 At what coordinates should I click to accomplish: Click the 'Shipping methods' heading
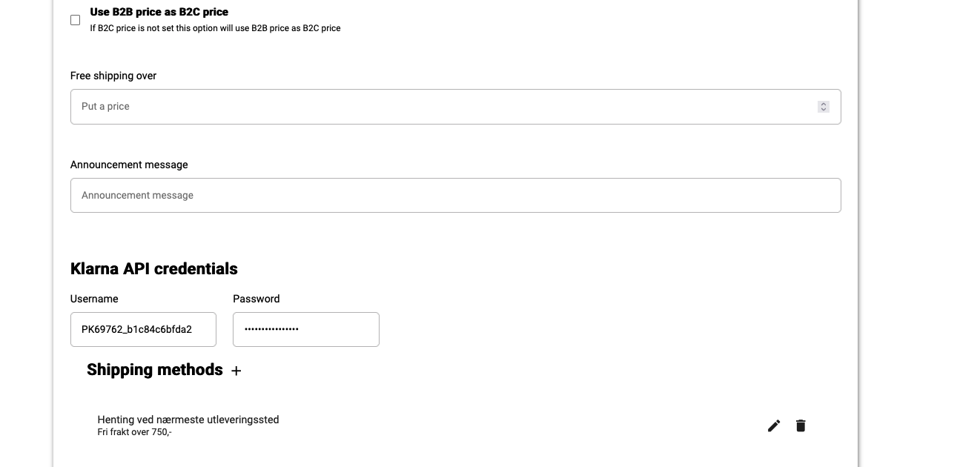click(154, 369)
